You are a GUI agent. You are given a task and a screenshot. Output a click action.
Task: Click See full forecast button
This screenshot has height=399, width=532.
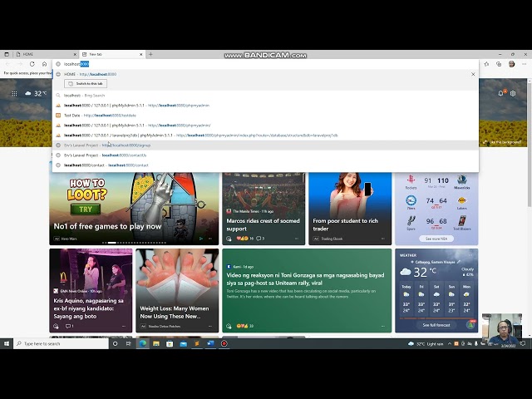click(x=436, y=325)
